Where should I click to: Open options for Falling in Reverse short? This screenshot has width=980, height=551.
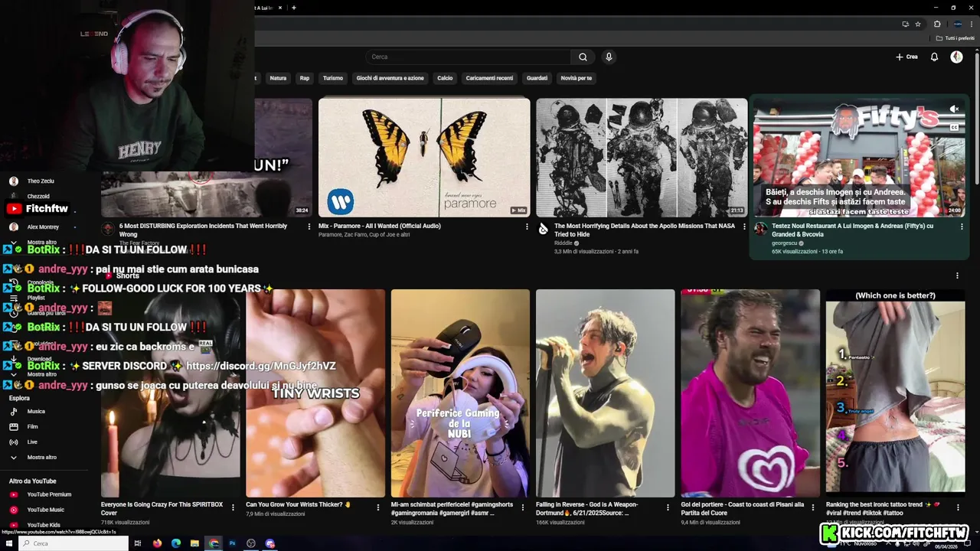pos(668,507)
